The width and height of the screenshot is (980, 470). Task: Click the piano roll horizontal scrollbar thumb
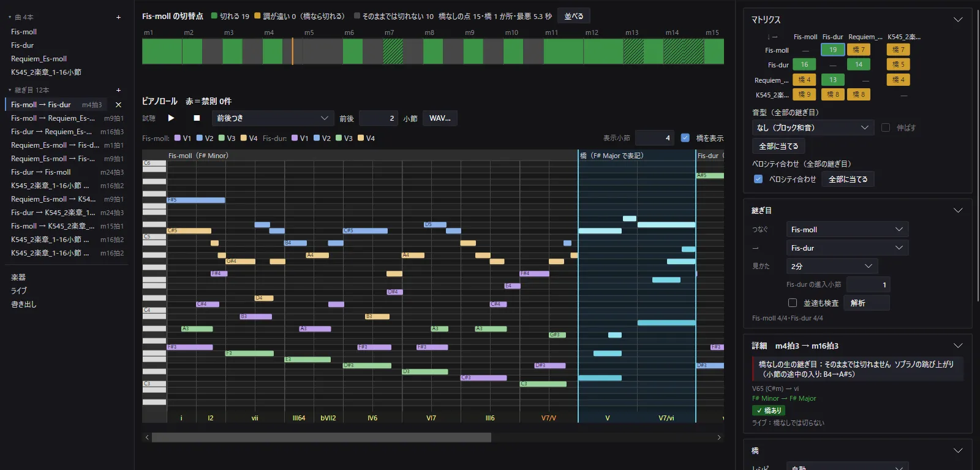click(322, 438)
